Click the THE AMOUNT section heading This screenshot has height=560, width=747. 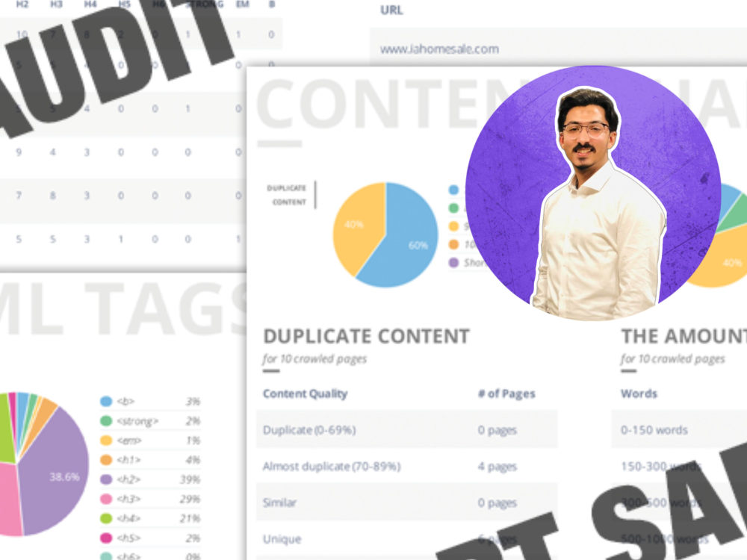pyautogui.click(x=684, y=336)
